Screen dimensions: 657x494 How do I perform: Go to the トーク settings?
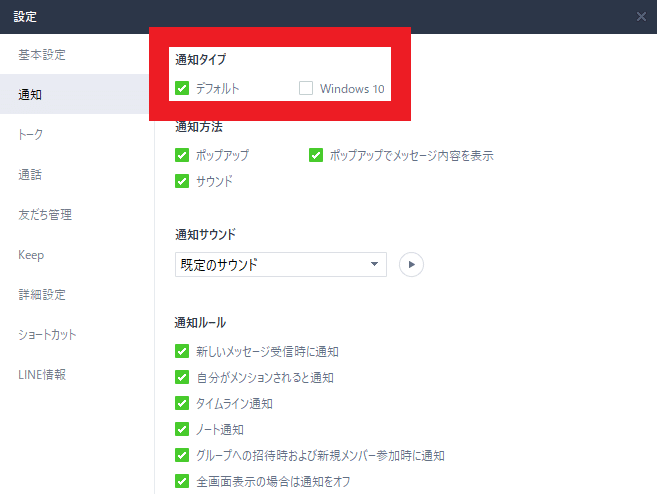pos(75,134)
